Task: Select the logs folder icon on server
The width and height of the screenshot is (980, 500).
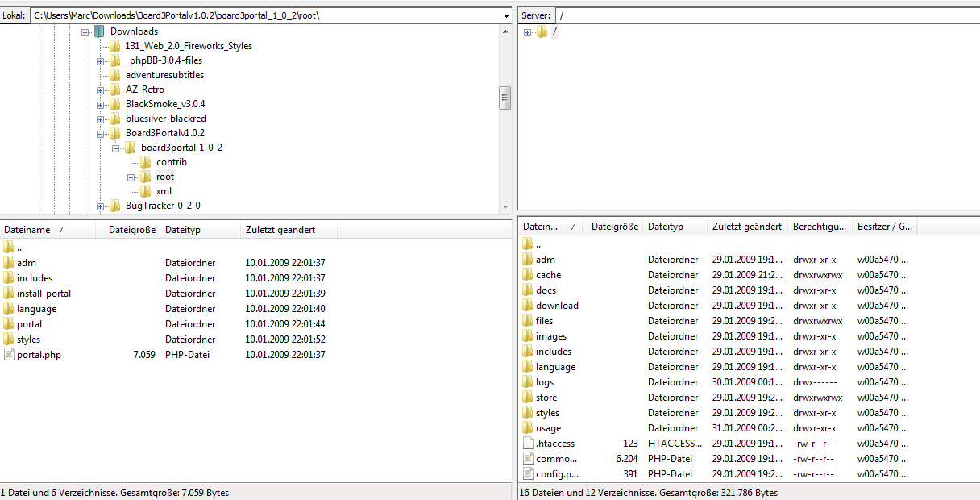Action: pyautogui.click(x=528, y=382)
